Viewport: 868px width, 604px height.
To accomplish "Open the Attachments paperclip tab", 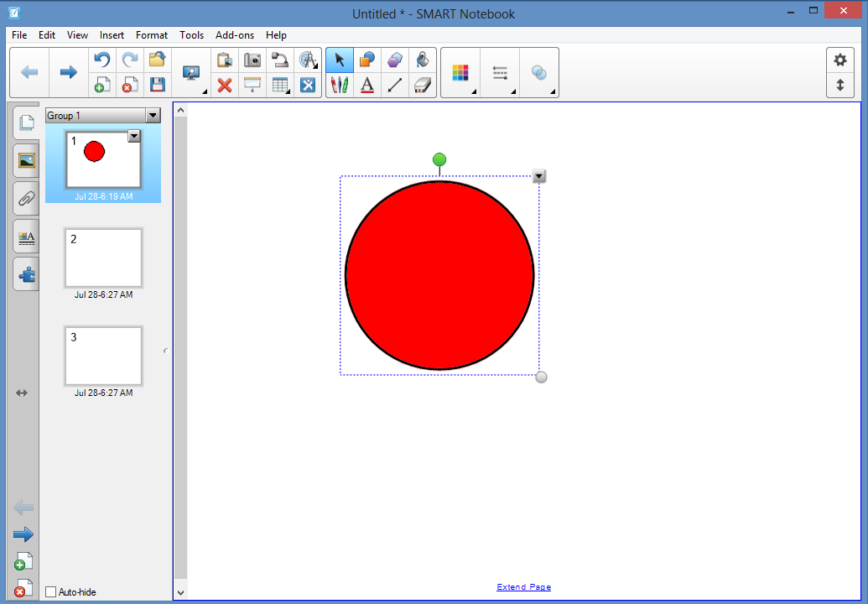I will click(26, 198).
